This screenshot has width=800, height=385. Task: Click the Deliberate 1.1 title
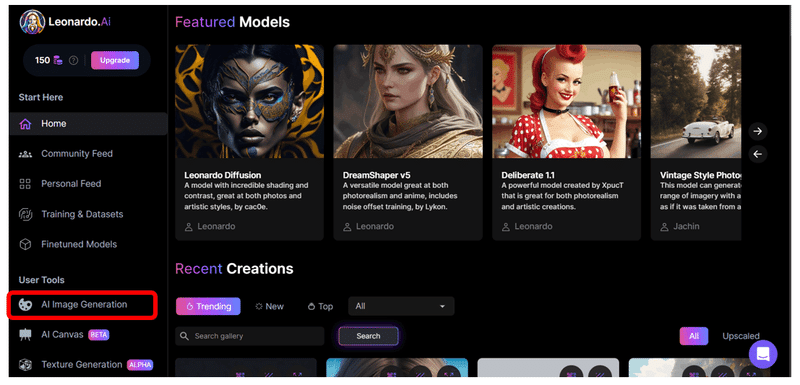(x=528, y=175)
